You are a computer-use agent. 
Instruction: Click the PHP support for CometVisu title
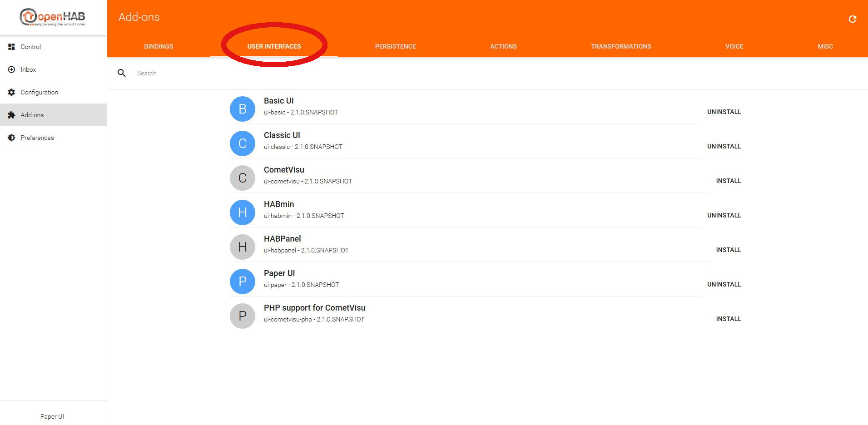[315, 308]
